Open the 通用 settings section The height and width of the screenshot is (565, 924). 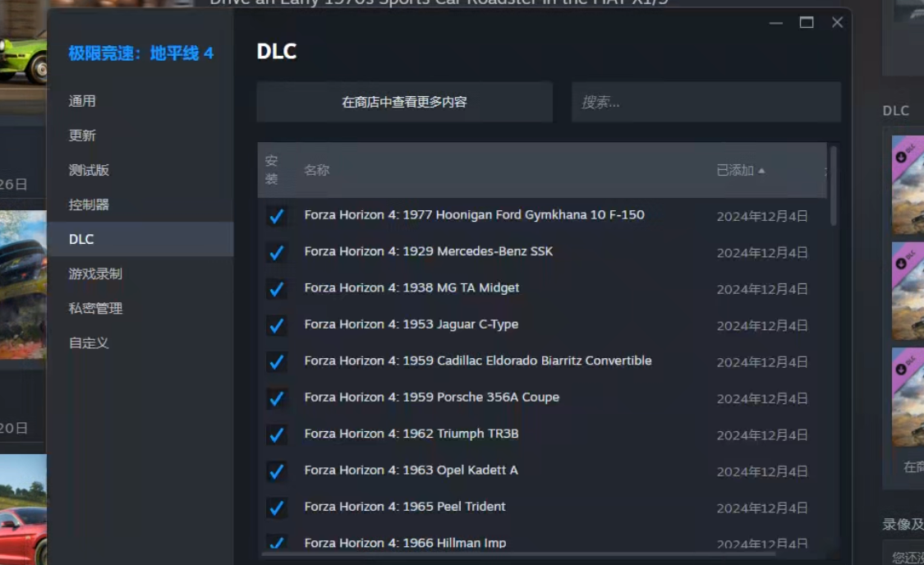tap(82, 101)
